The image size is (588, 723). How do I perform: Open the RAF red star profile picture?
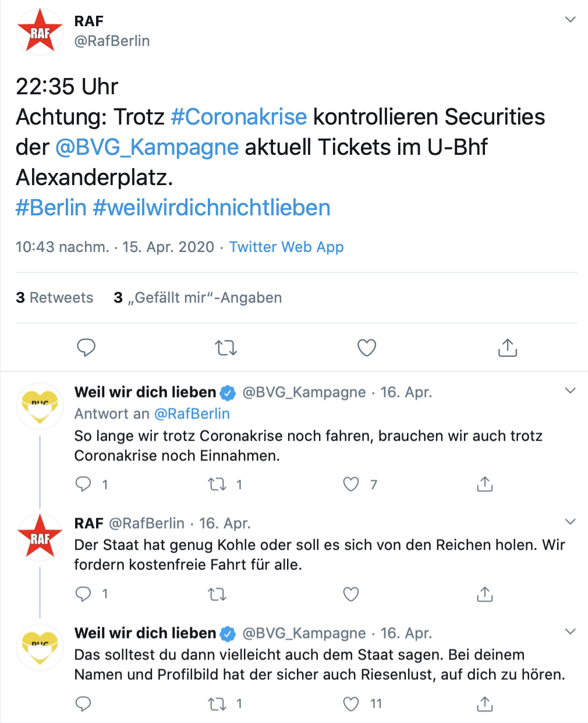pyautogui.click(x=40, y=32)
